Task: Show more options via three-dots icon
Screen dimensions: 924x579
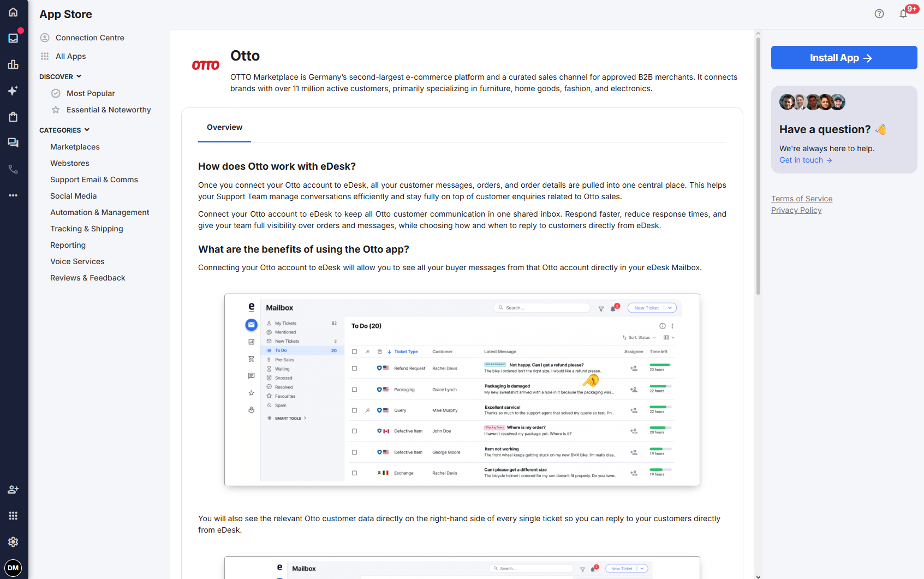Action: (13, 195)
